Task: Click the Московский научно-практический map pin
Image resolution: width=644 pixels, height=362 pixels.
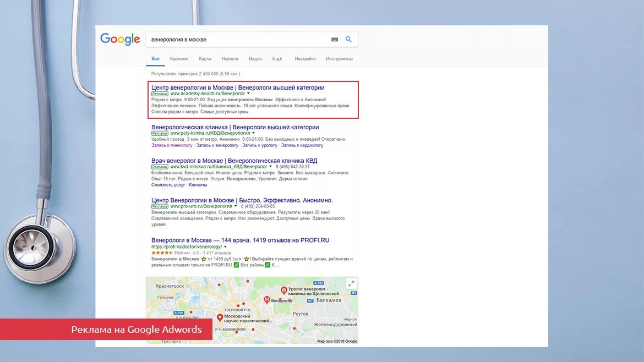Action: (x=220, y=317)
